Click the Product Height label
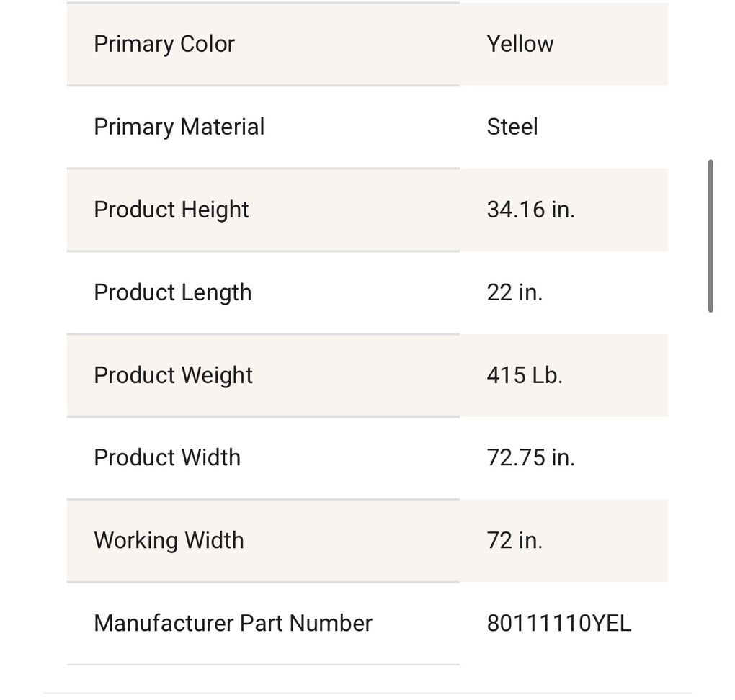This screenshot has width=735, height=700. point(171,210)
